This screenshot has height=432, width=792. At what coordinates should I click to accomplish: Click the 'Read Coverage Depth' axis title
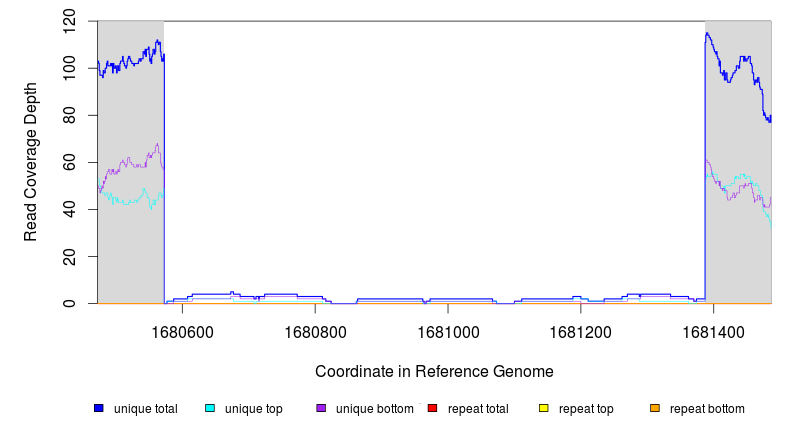31,162
